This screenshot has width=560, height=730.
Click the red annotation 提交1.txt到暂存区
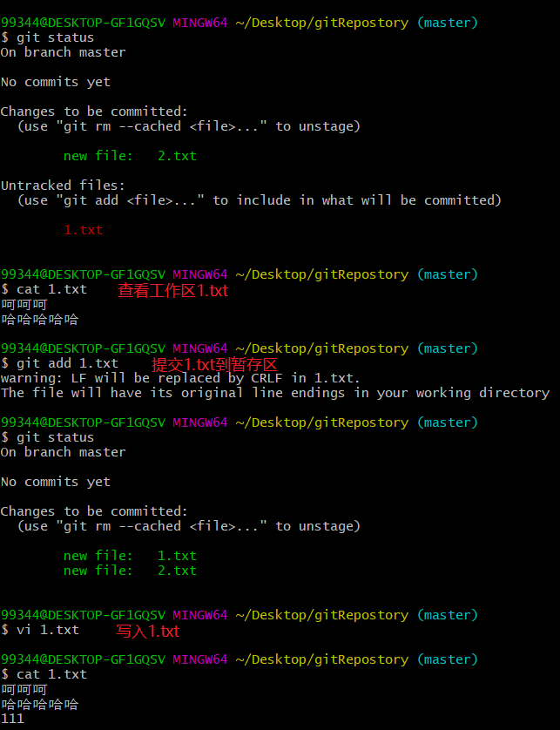[x=214, y=364]
